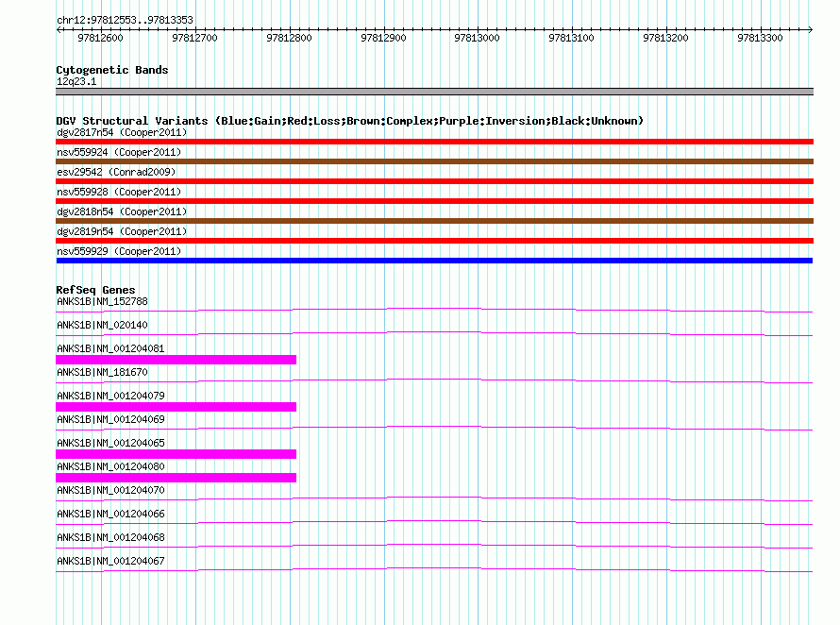840x625 pixels.
Task: Open the dgv2818n54 (Cooper2011) variant label
Action: click(122, 211)
